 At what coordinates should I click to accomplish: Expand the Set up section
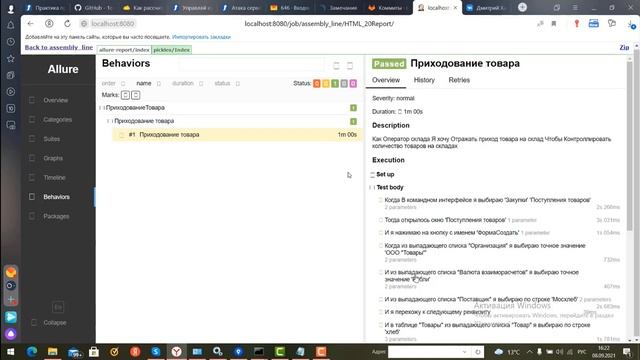pos(383,174)
